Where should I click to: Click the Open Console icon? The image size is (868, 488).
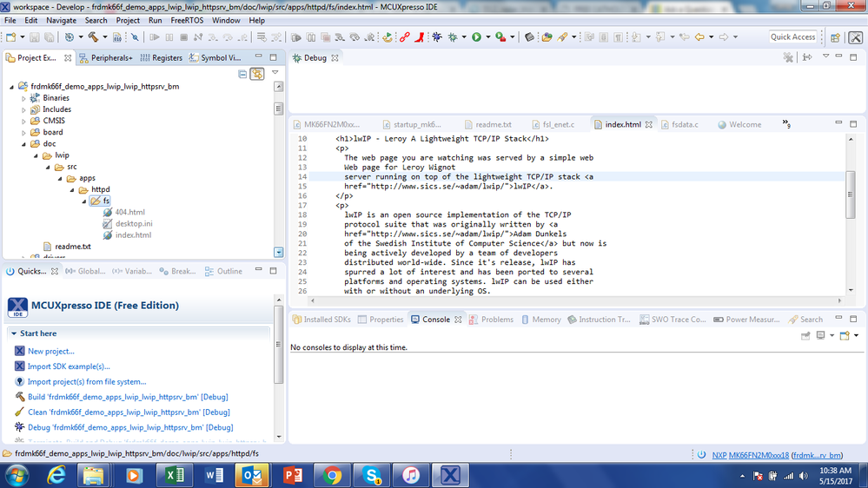(845, 335)
